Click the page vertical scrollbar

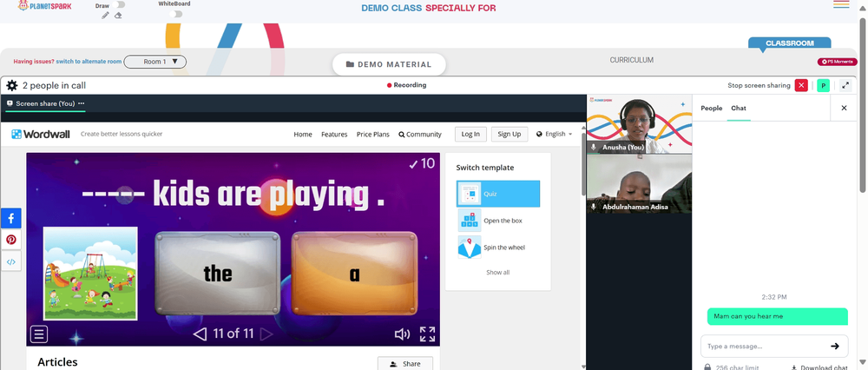[x=863, y=105]
